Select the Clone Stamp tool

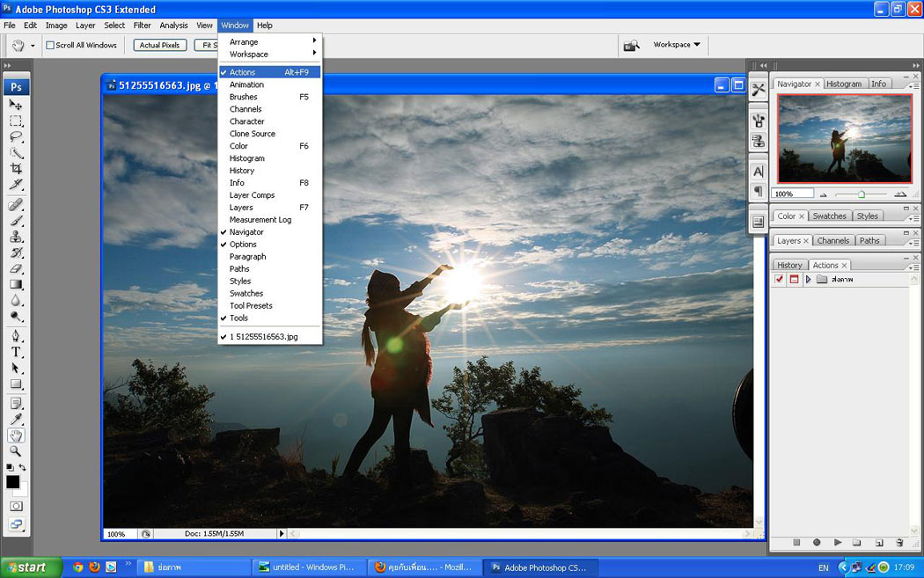pyautogui.click(x=16, y=237)
